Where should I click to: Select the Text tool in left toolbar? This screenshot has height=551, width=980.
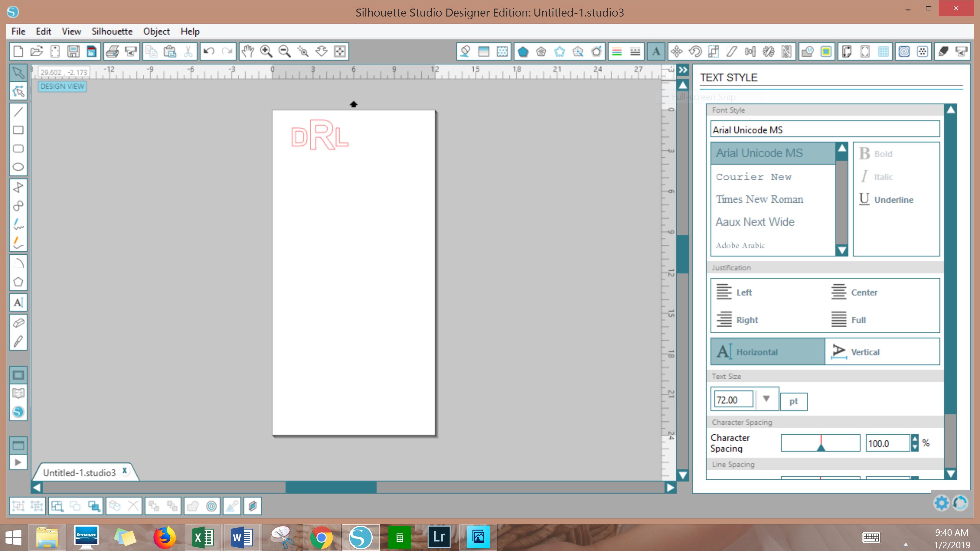(x=18, y=302)
